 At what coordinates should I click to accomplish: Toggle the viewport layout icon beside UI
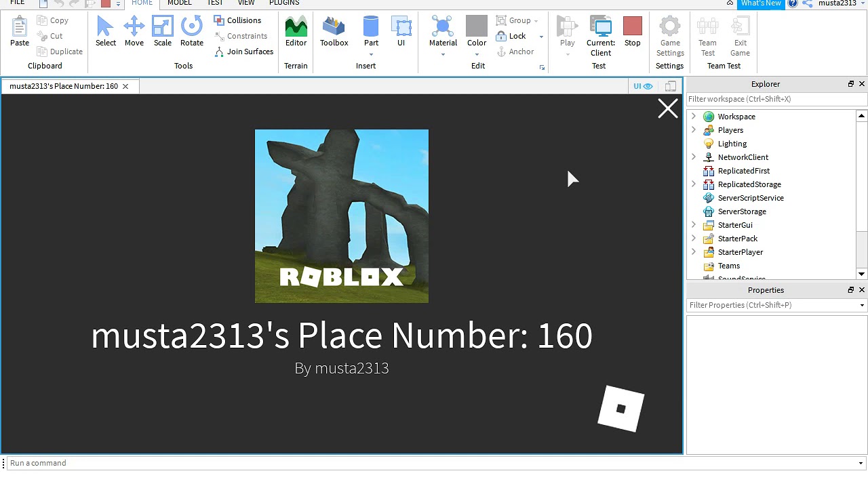[x=671, y=86]
